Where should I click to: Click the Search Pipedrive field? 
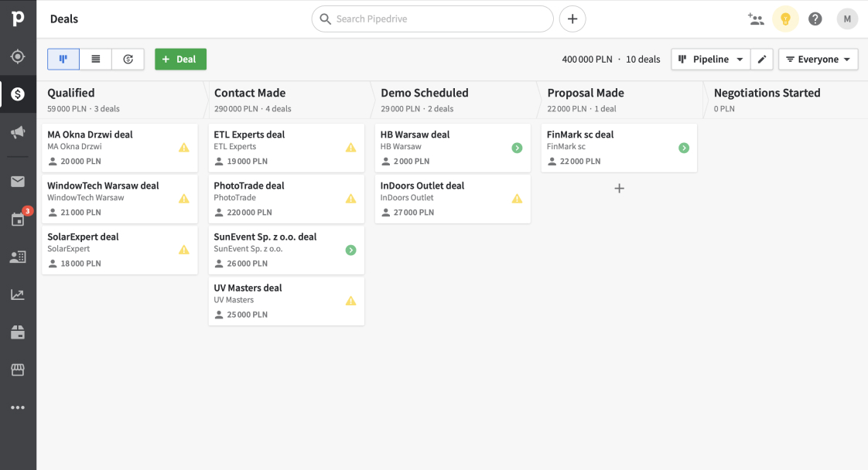point(432,19)
